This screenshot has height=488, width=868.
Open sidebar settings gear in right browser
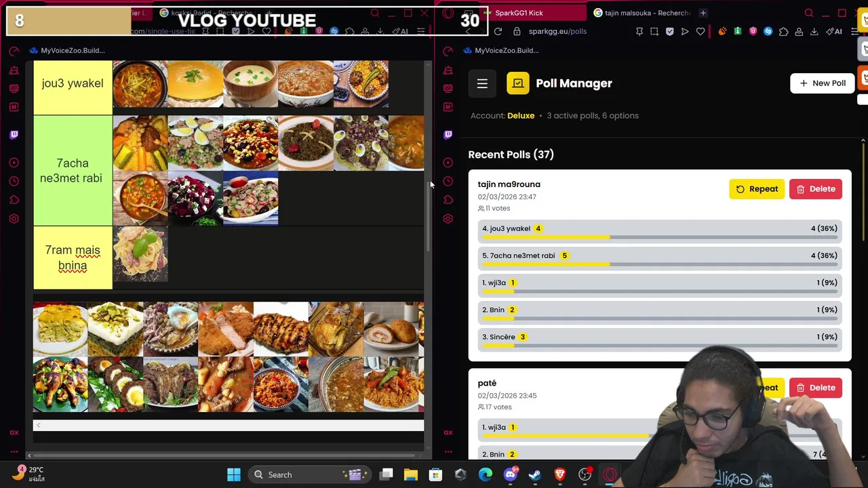tap(448, 218)
